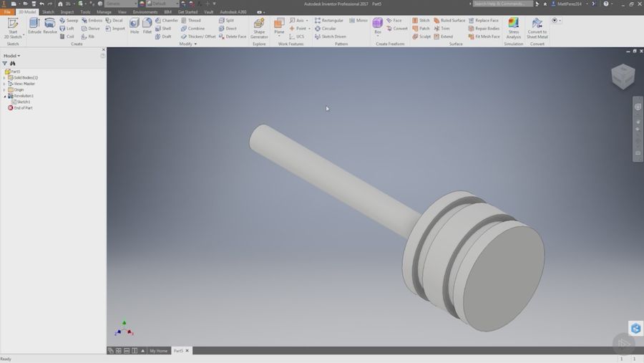Switch to the Sketch ribbon tab
Image resolution: width=644 pixels, height=363 pixels.
pyautogui.click(x=48, y=12)
